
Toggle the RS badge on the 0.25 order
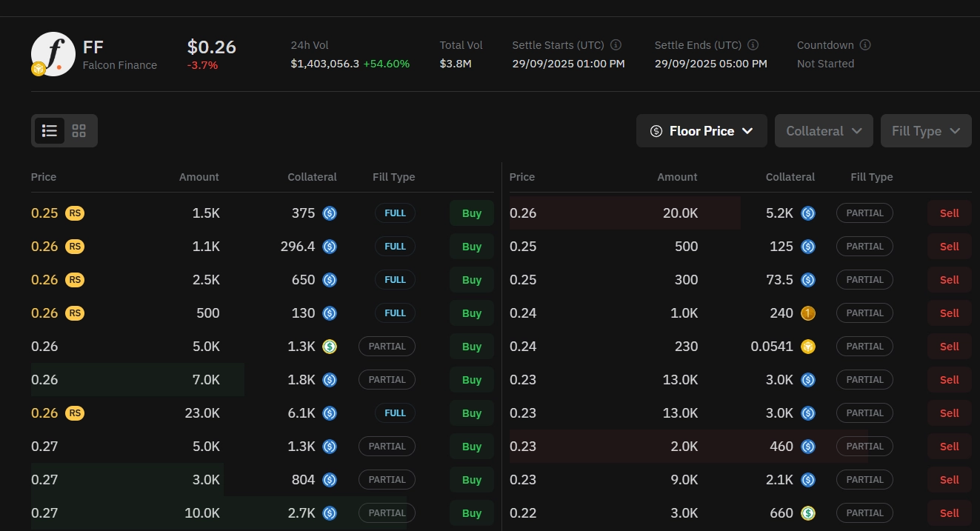click(75, 213)
